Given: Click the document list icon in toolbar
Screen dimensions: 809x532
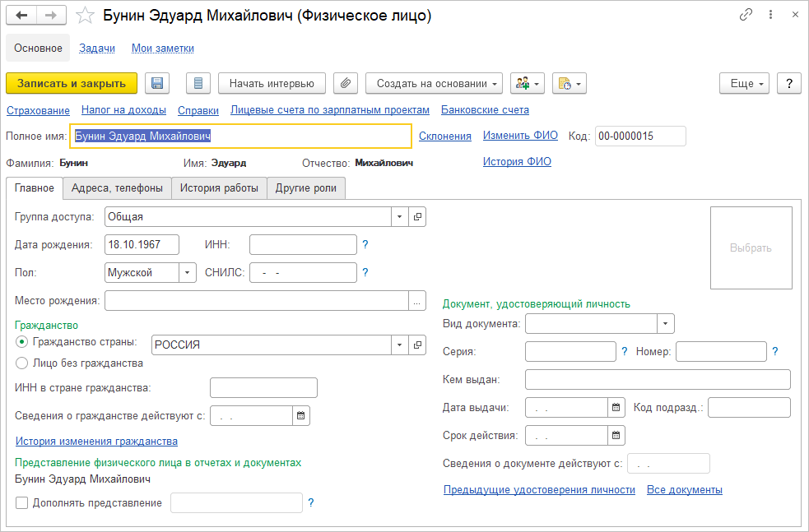Looking at the screenshot, I should [198, 83].
